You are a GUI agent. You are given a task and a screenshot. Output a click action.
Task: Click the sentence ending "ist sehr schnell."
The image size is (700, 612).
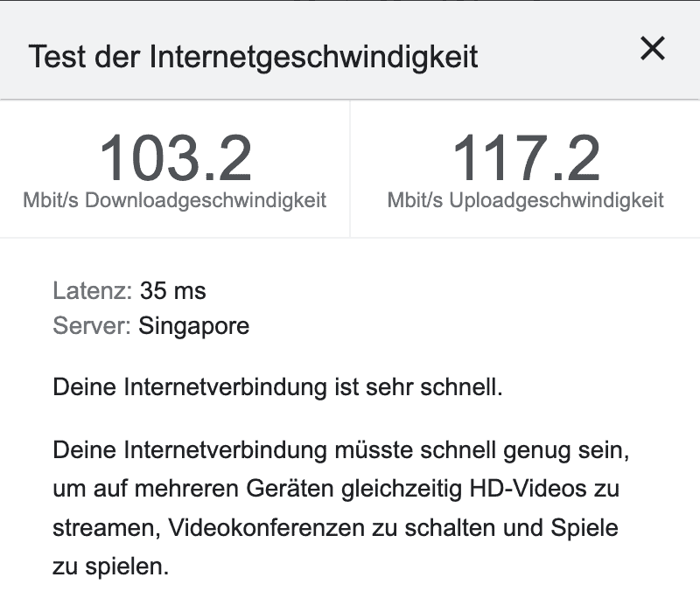[278, 387]
